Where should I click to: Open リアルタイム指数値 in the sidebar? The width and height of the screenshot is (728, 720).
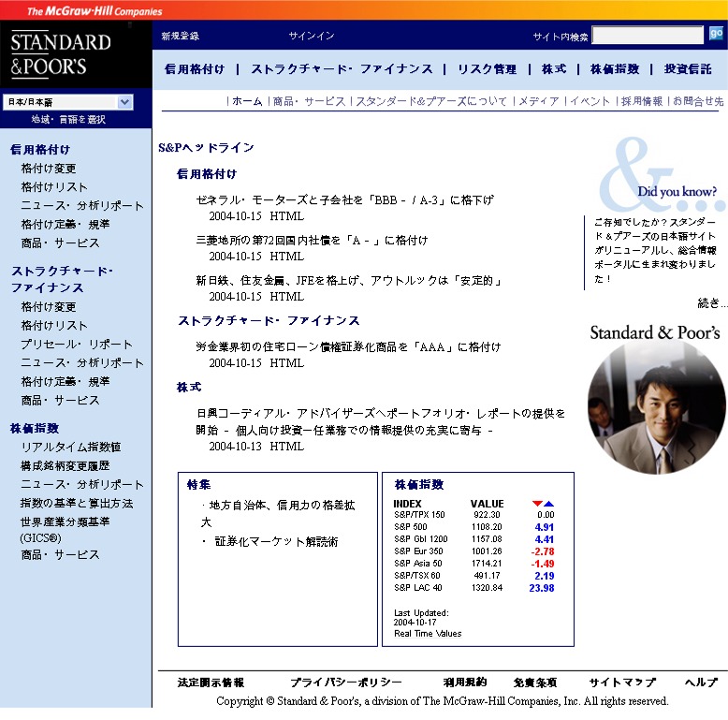click(71, 448)
